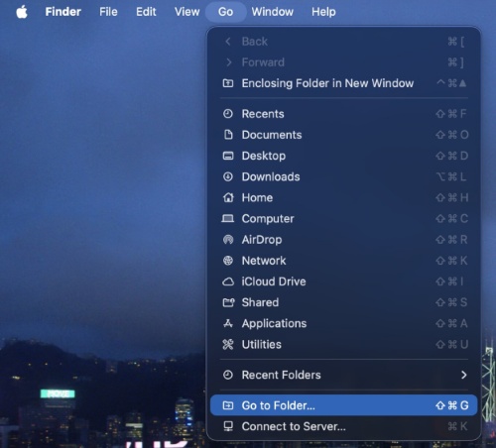Click the clock icon beside Recents
Viewport: 496px width, 448px height.
[228, 114]
